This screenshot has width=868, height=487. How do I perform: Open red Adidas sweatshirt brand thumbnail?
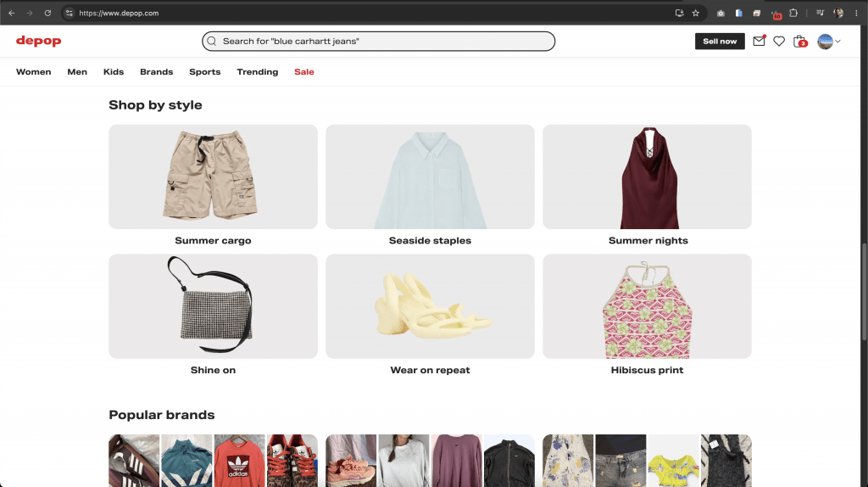point(240,461)
